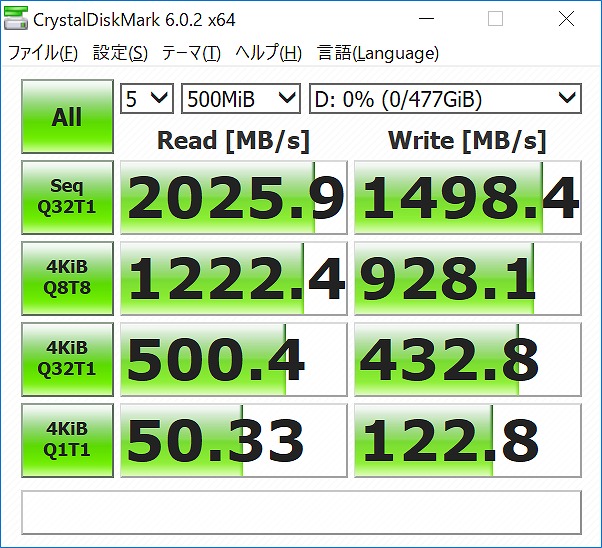
Task: Open the 設定(S) menu
Action: [120, 53]
